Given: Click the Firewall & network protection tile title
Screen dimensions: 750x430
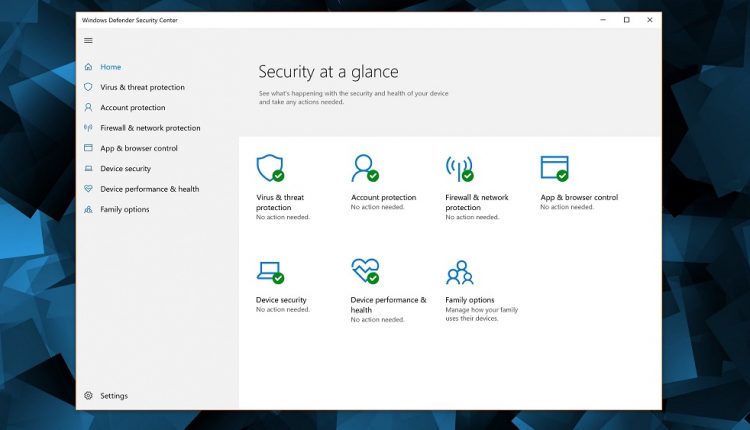Looking at the screenshot, I should tap(477, 202).
